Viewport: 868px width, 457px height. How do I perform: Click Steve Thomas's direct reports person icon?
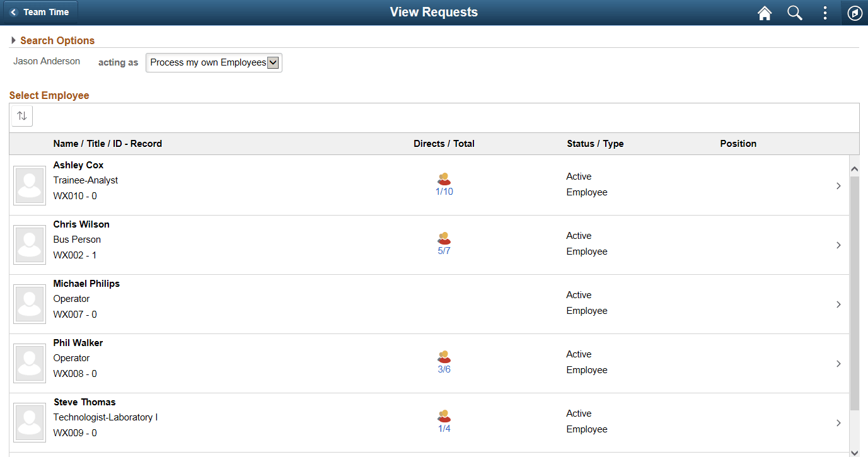pyautogui.click(x=444, y=415)
